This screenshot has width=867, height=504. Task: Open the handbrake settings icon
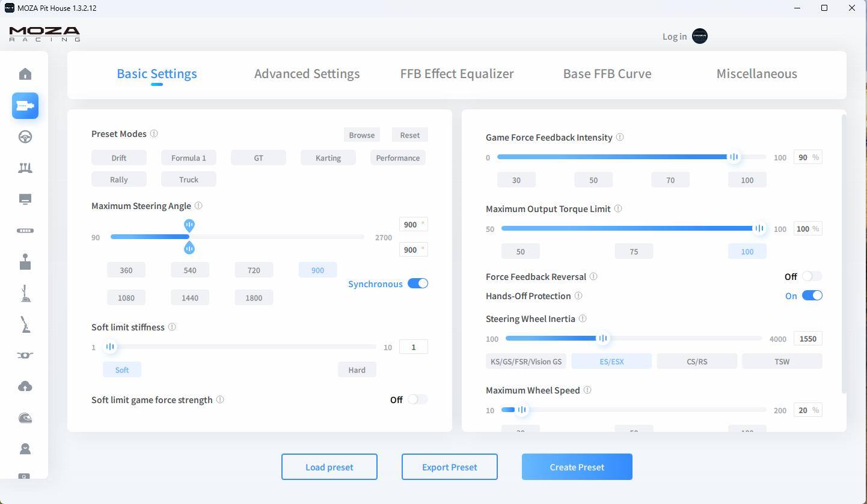(25, 325)
